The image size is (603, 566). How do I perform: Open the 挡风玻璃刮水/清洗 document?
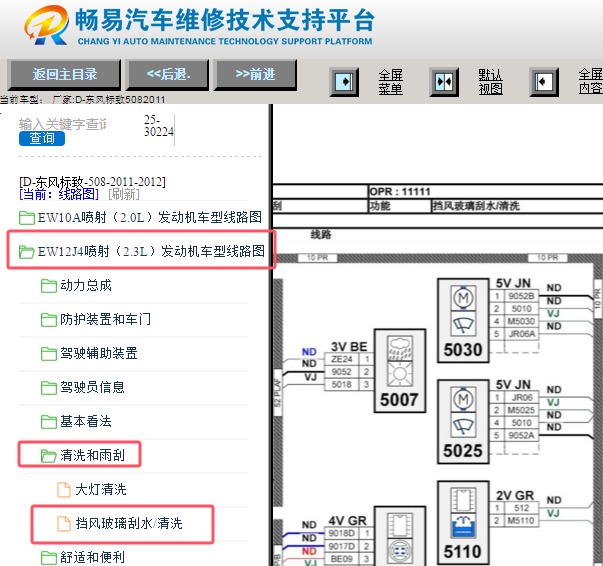120,523
